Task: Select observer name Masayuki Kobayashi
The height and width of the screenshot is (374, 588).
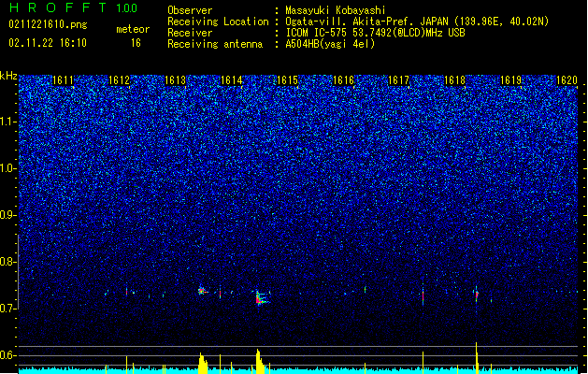Action: [x=336, y=10]
